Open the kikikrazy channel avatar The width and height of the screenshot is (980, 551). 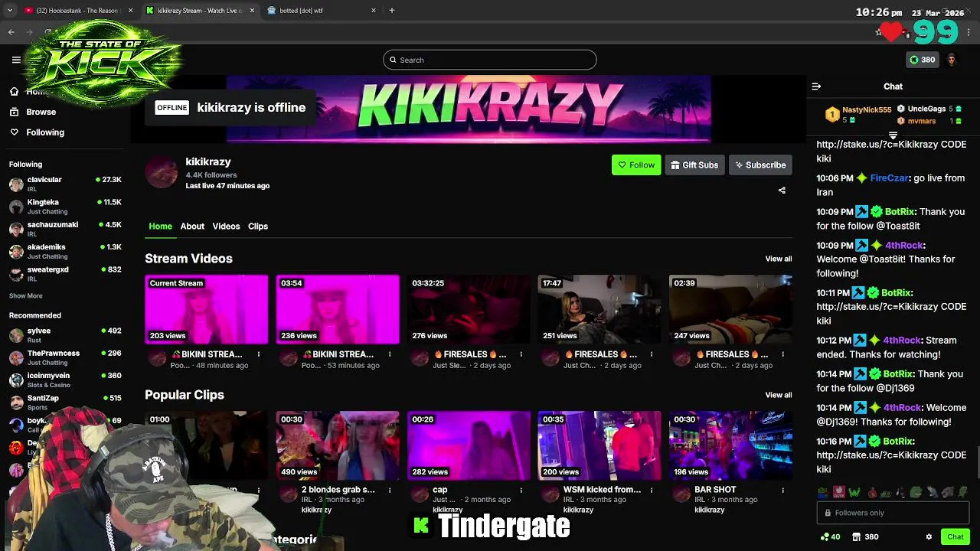(x=162, y=173)
